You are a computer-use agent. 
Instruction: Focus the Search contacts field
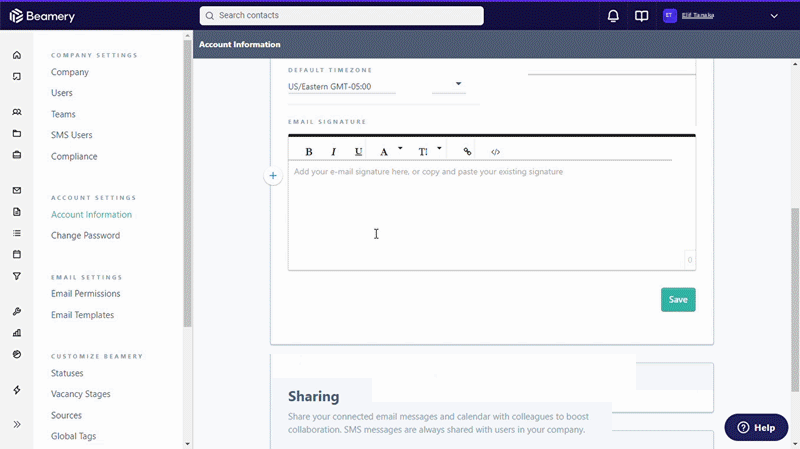click(x=341, y=16)
